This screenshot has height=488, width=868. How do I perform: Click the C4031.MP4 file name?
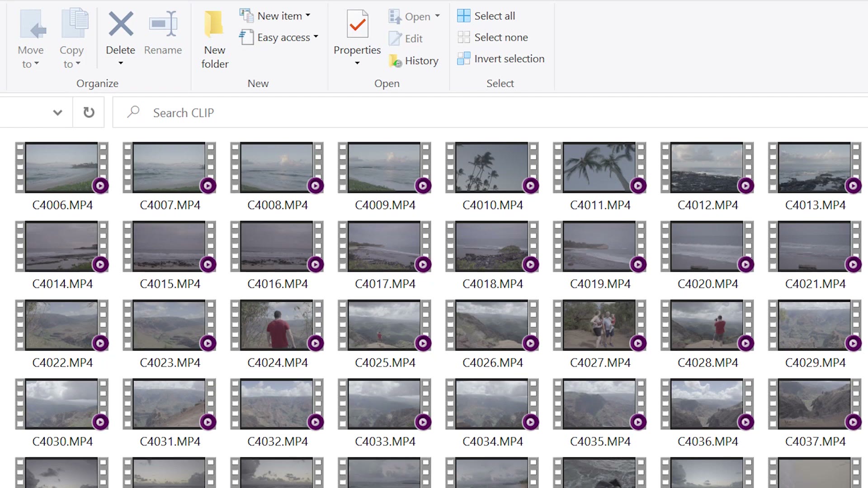tap(170, 441)
